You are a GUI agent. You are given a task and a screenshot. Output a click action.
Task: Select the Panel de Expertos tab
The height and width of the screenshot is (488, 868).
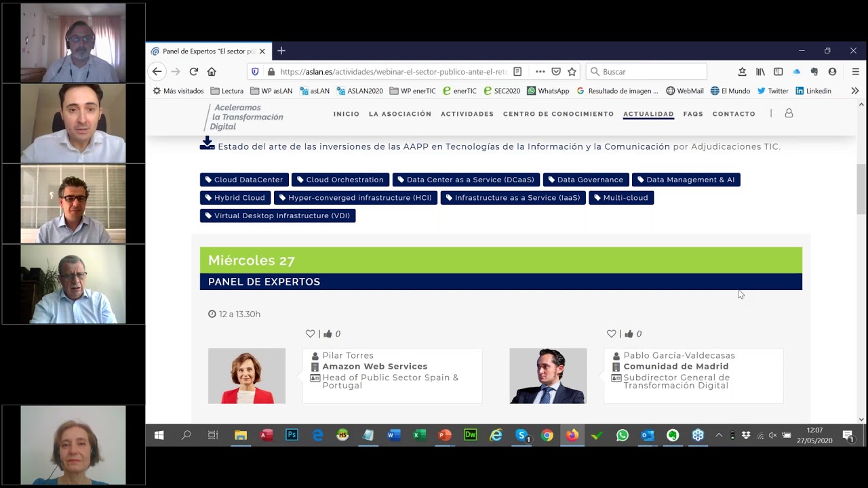click(x=209, y=51)
